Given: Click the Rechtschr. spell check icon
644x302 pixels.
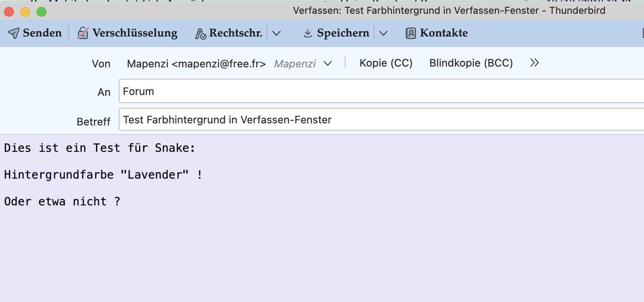Looking at the screenshot, I should 200,34.
